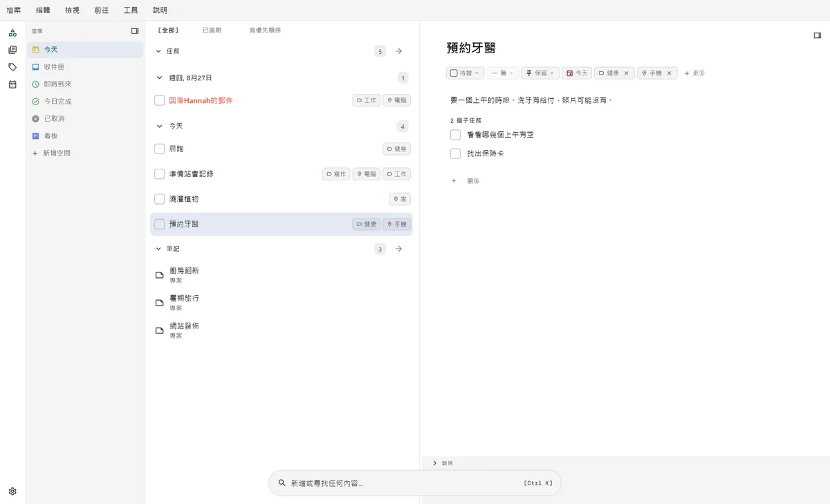This screenshot has width=830, height=504.
Task: Collapse the 今天 group chevron
Action: click(x=158, y=127)
